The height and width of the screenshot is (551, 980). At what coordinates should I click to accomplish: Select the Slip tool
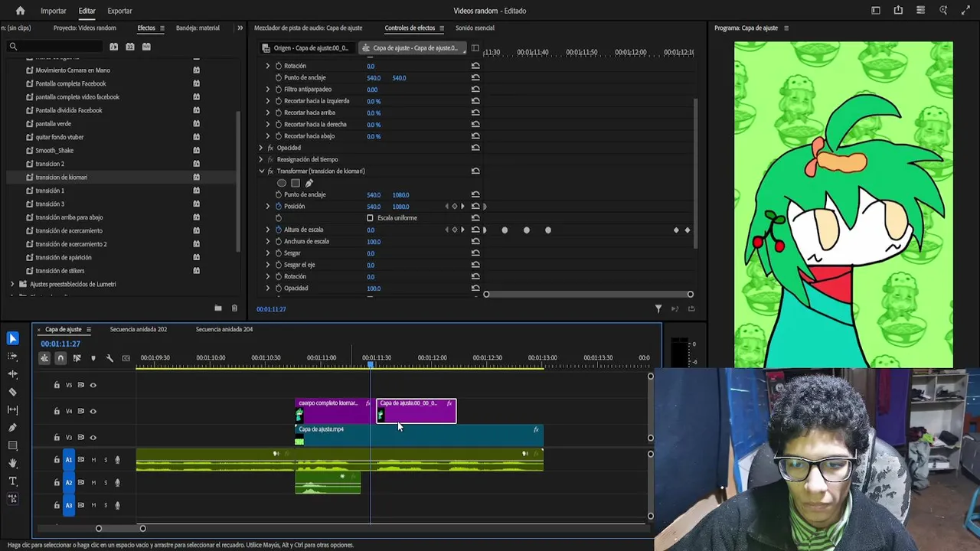coord(13,410)
